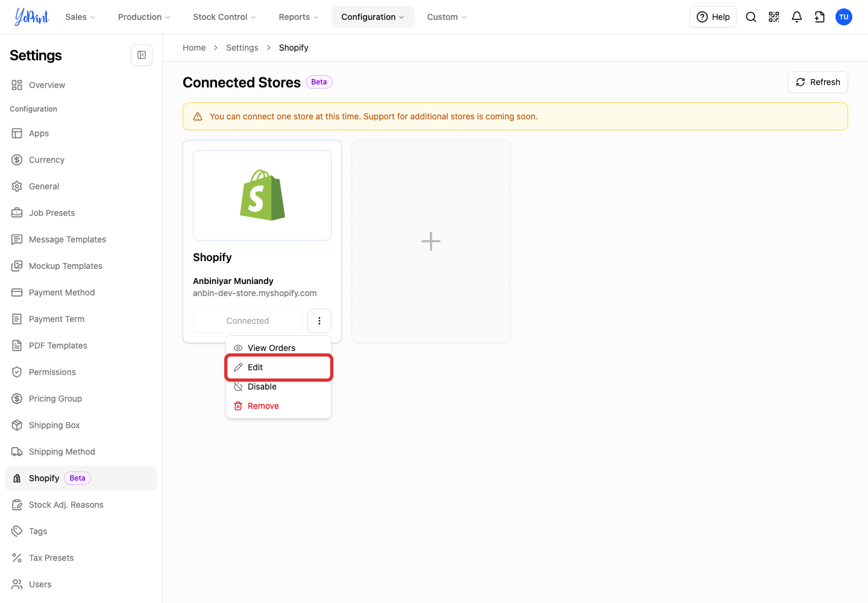Select View Orders from context menu

tap(278, 348)
